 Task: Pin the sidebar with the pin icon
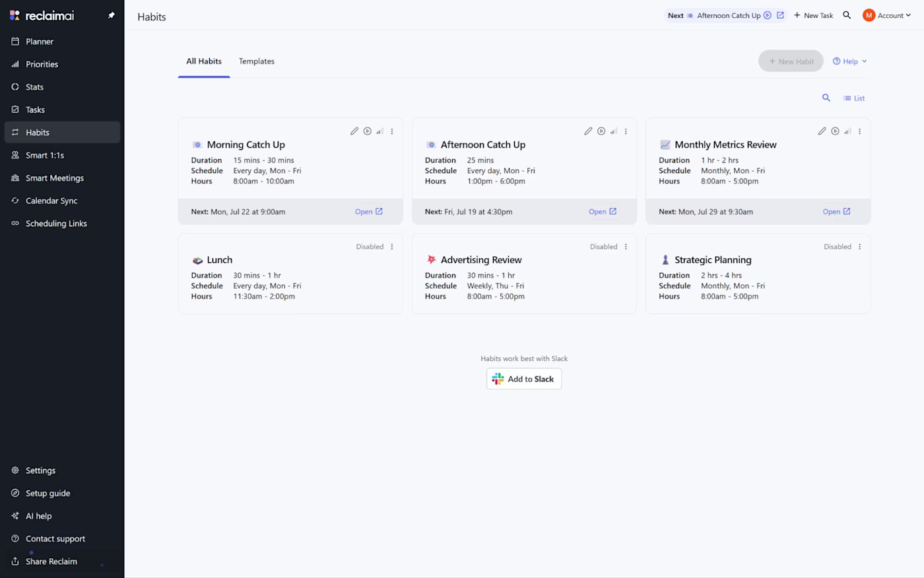pos(111,15)
